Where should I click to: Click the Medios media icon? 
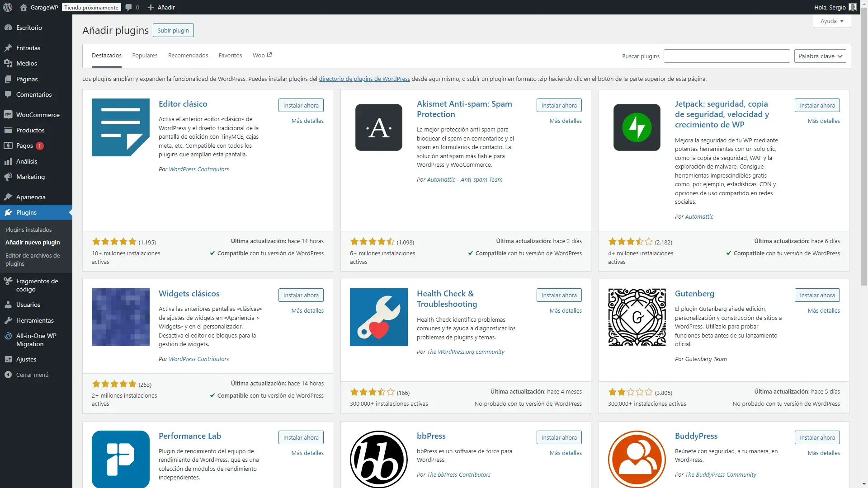(8, 63)
